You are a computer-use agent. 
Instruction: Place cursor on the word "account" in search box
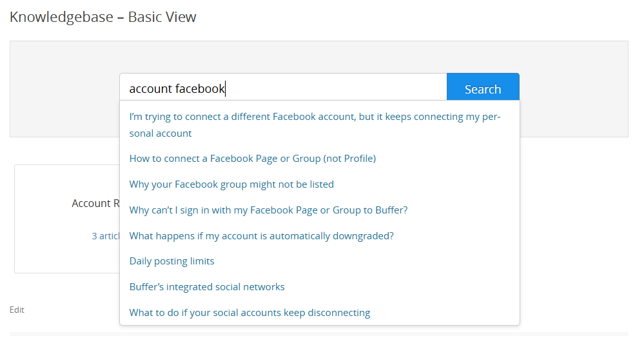[x=150, y=89]
